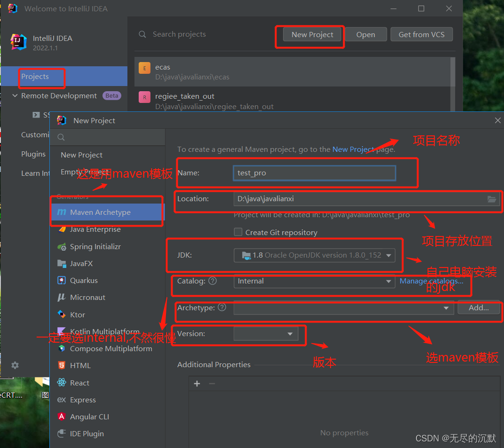The image size is (504, 448).
Task: Click the orange ecas project icon
Action: (x=144, y=68)
